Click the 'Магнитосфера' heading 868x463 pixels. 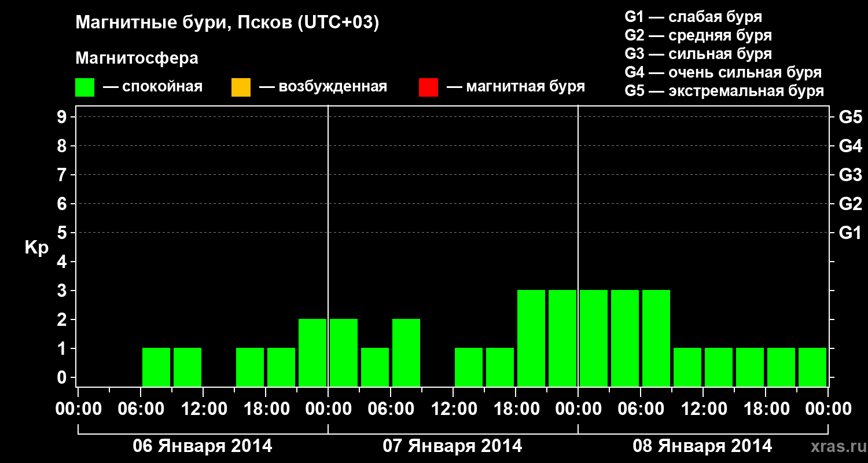pyautogui.click(x=137, y=58)
